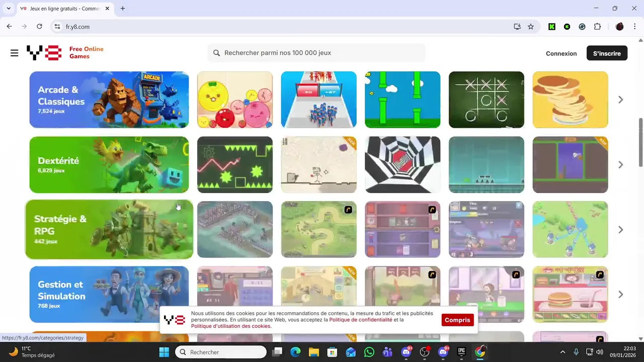Viewport: 644px width, 362px height.
Task: Open the watermelon fruit merge game thumbnail
Action: click(x=235, y=100)
